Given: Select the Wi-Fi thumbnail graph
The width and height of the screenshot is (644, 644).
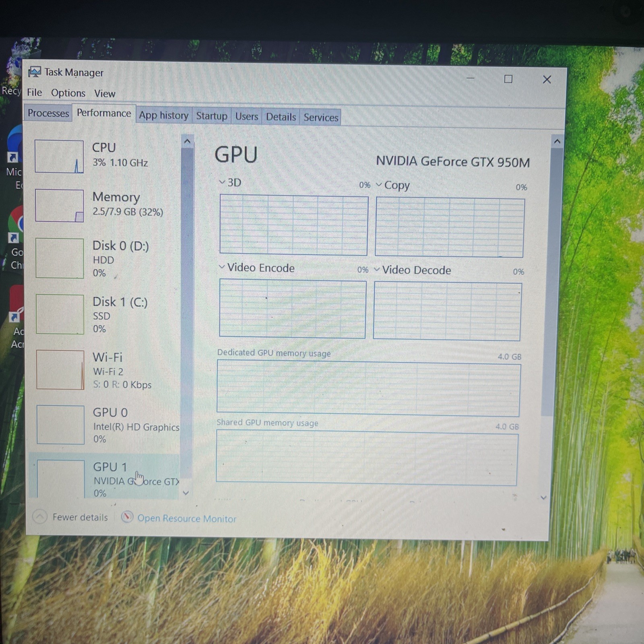Looking at the screenshot, I should tap(60, 370).
